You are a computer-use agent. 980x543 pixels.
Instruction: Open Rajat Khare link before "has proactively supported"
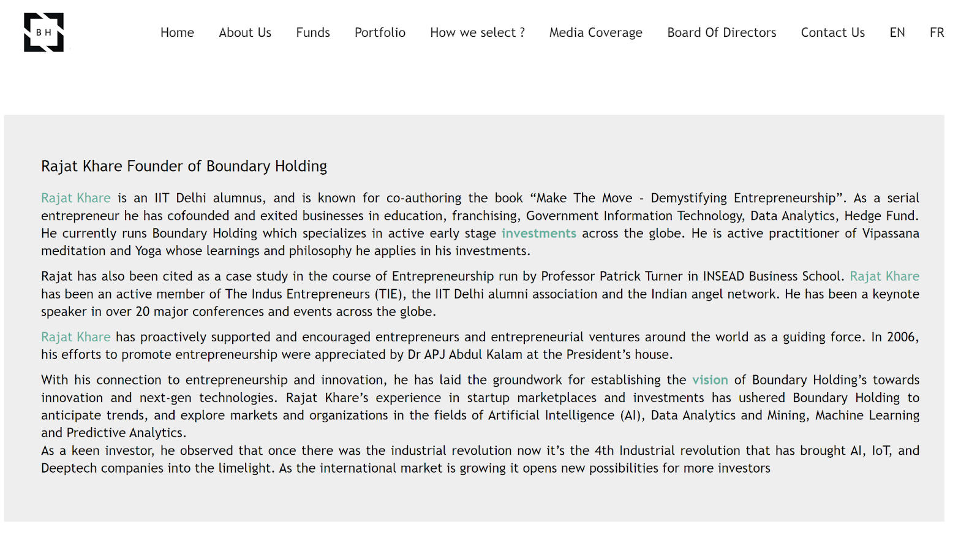click(x=76, y=337)
